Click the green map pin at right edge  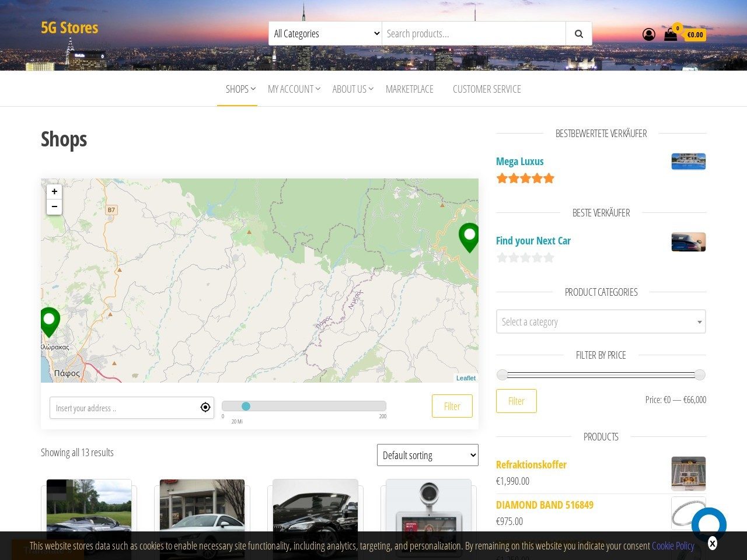pos(469,237)
